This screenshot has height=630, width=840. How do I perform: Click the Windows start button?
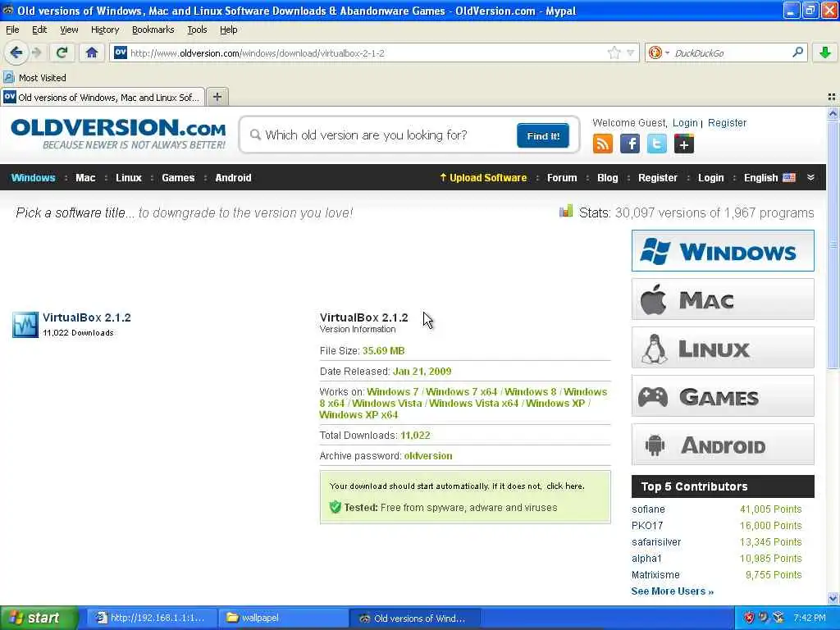coord(39,618)
